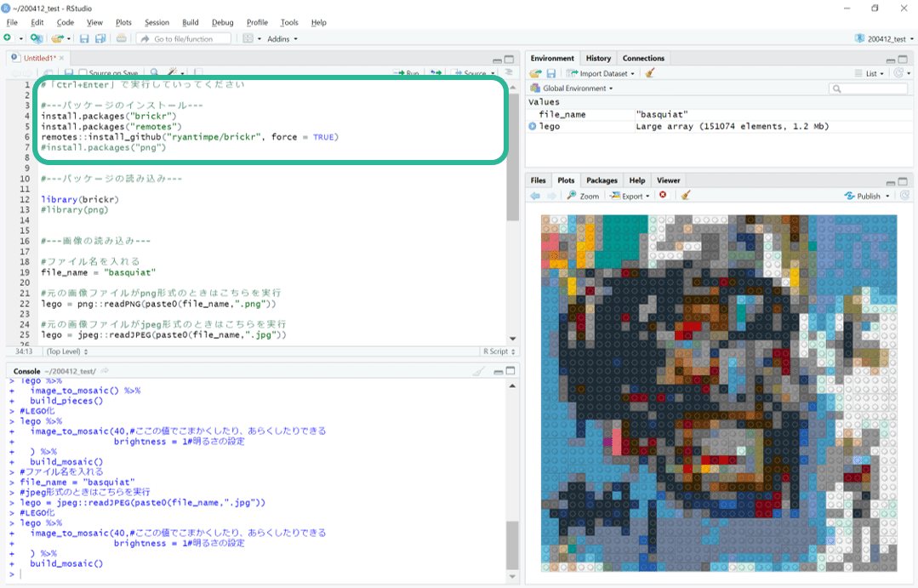Screen dimensions: 918x588
Task: Click the Save all documents icon
Action: pos(100,38)
